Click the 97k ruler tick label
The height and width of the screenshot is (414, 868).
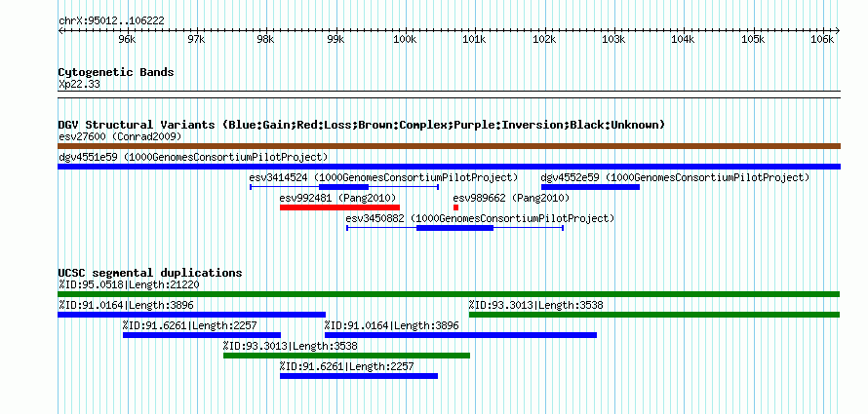[196, 40]
